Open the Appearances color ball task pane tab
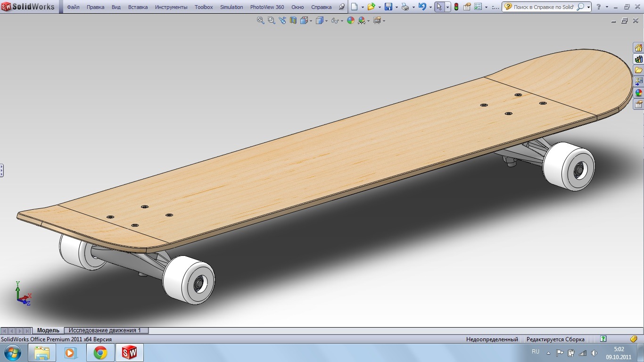 (638, 93)
